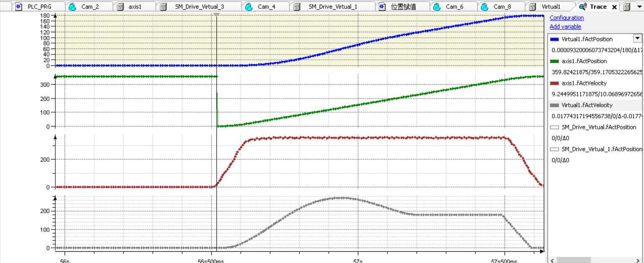Image resolution: width=644 pixels, height=263 pixels.
Task: Click the blue Virtual1.fActPosition color swatch
Action: pyautogui.click(x=555, y=39)
